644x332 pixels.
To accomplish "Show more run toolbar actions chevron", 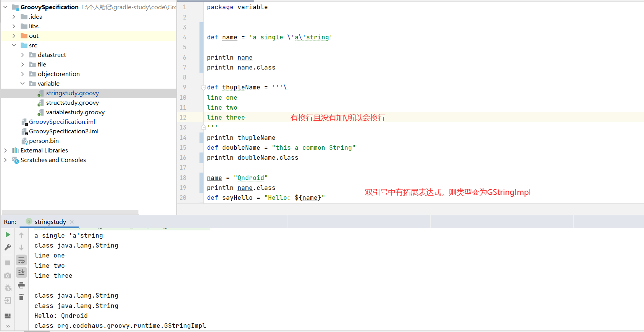I will pos(8,326).
